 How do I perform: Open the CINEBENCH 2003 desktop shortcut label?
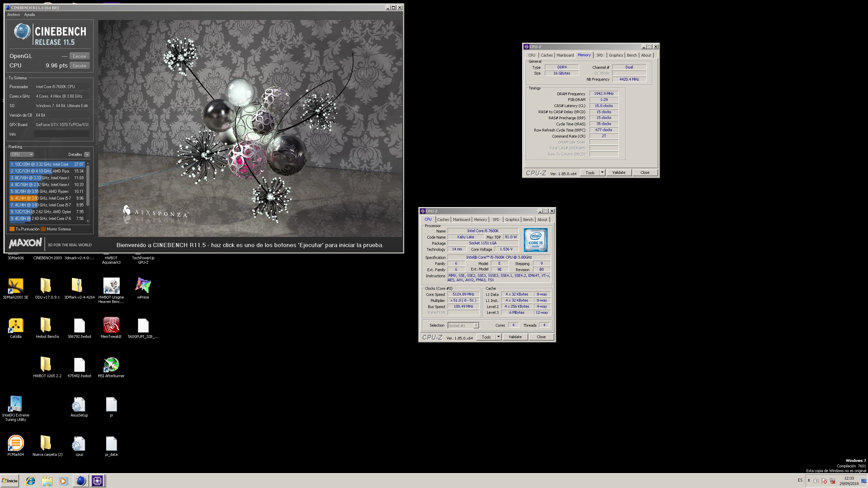(x=47, y=258)
